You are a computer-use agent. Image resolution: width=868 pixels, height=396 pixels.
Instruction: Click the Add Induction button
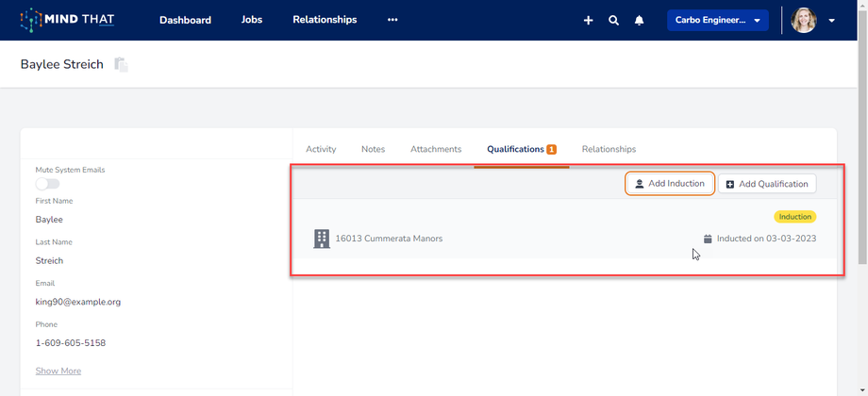(x=669, y=184)
